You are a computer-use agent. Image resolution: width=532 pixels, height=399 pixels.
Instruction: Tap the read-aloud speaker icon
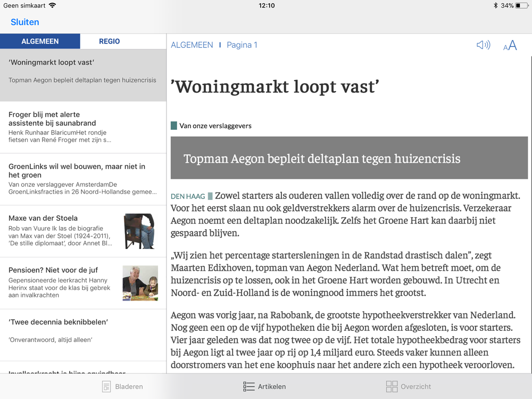coord(483,45)
